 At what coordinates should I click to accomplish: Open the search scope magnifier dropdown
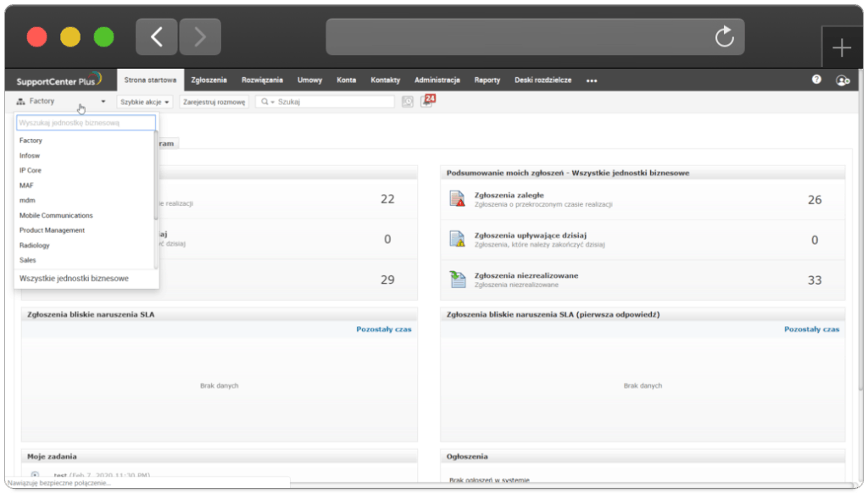coord(267,102)
